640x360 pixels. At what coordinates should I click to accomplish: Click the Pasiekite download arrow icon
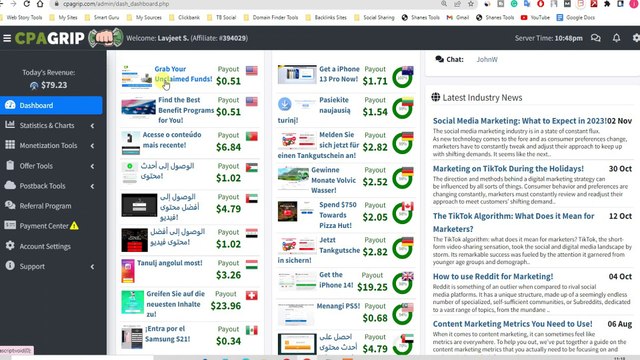click(284, 104)
